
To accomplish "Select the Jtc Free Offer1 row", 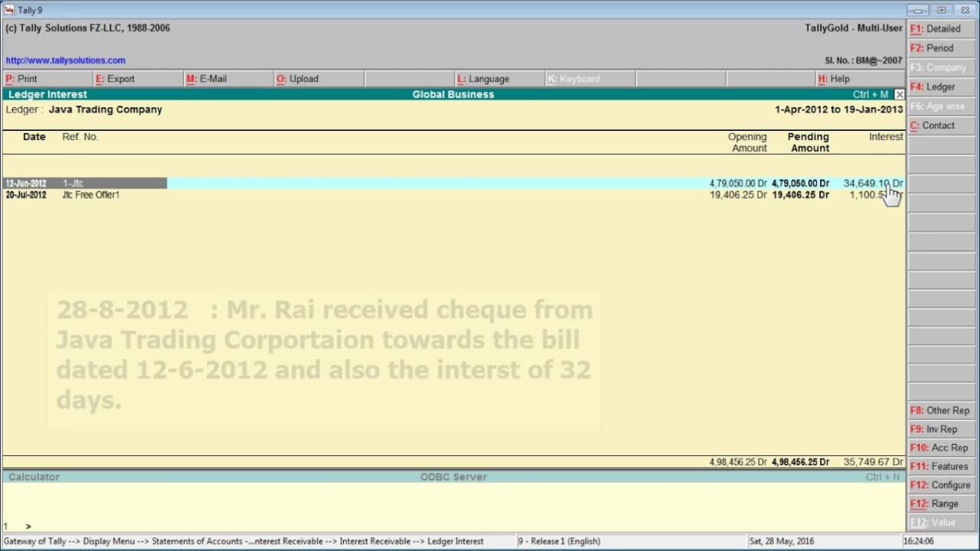I will tap(454, 195).
